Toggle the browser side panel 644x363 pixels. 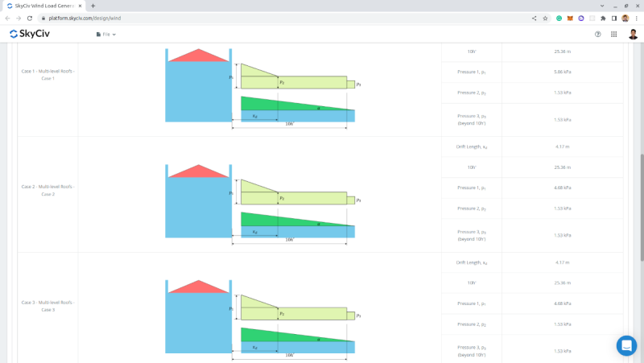(614, 18)
